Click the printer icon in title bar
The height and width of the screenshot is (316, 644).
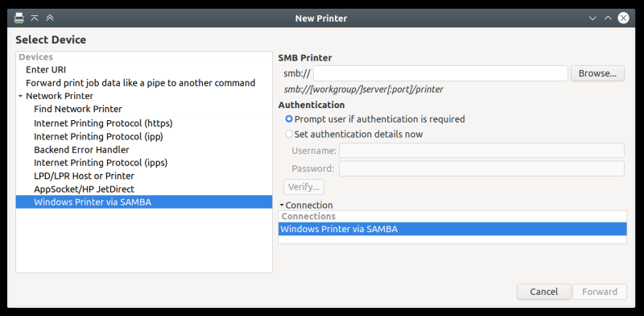pyautogui.click(x=19, y=18)
